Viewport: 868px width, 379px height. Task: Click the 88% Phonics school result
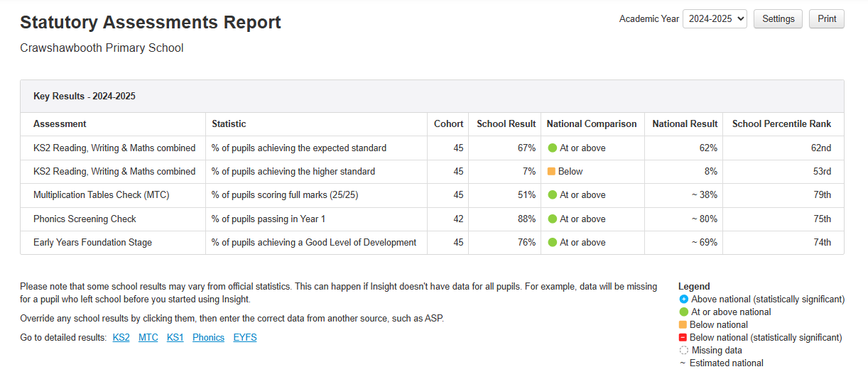(x=526, y=219)
